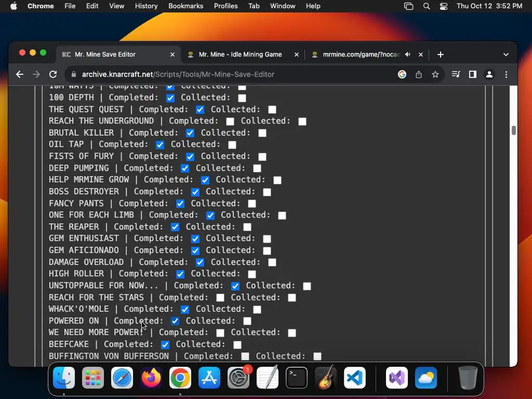Viewport: 532px width, 399px height.
Task: Uncheck Completed for HIGH ROLLER
Action: point(180,274)
